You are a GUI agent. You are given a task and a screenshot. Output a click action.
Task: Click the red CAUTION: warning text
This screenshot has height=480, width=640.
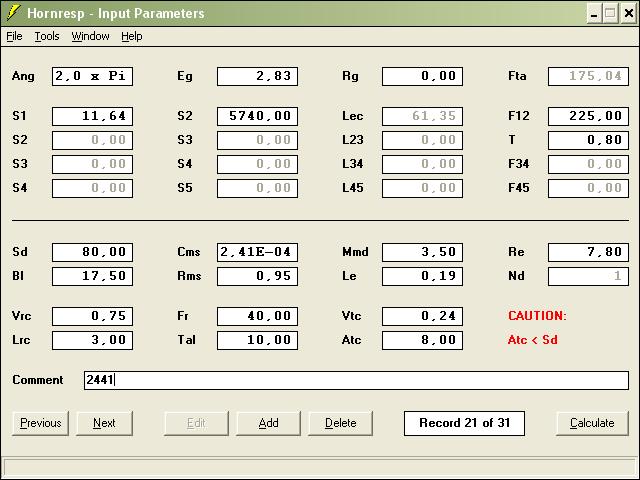(x=537, y=316)
